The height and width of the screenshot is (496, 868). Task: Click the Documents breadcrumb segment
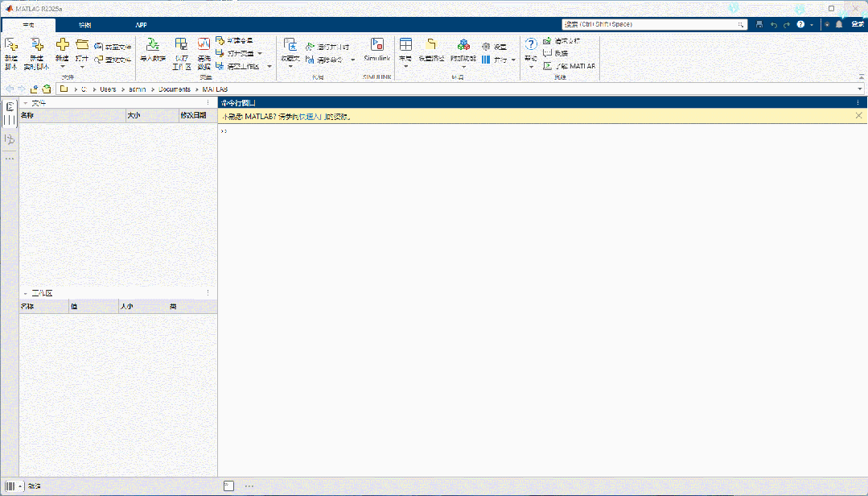[175, 89]
